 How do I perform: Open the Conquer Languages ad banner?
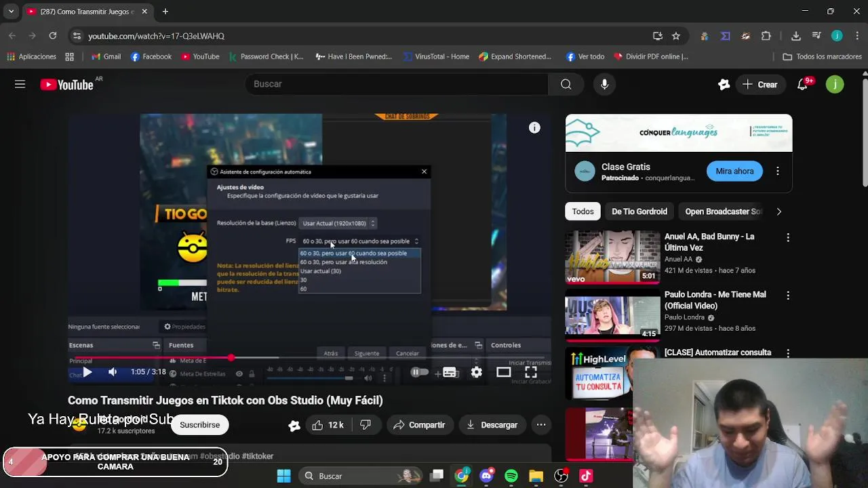click(x=679, y=133)
